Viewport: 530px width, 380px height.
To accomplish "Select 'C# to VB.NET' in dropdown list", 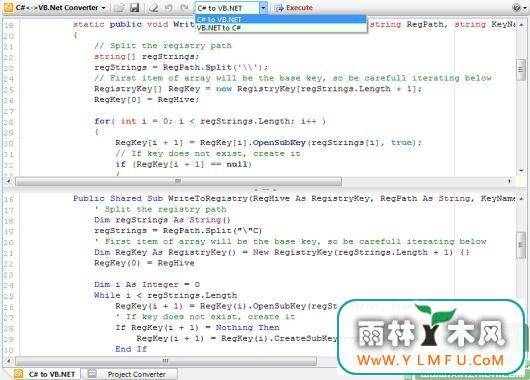I will click(x=281, y=19).
